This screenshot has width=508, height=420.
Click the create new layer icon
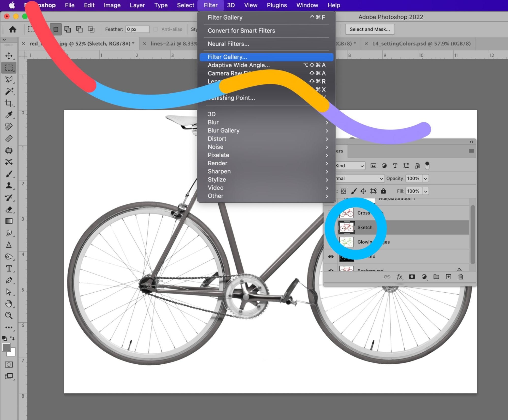tap(448, 277)
